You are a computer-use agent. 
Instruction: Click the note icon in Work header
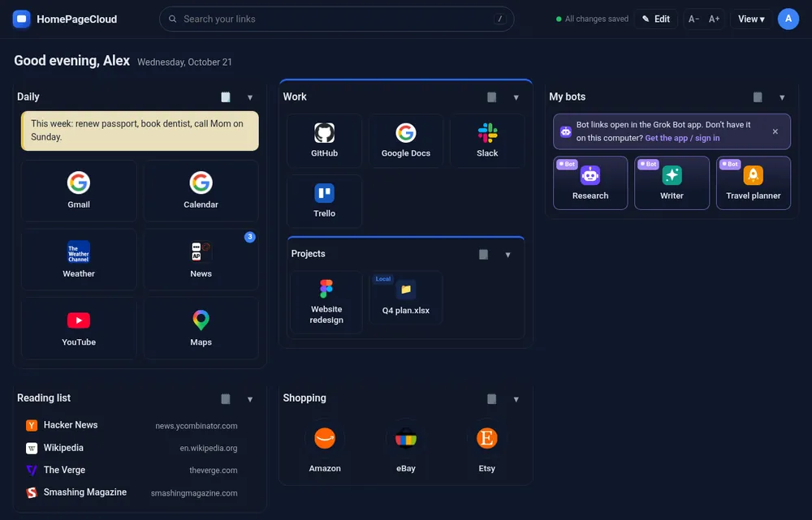pyautogui.click(x=492, y=97)
